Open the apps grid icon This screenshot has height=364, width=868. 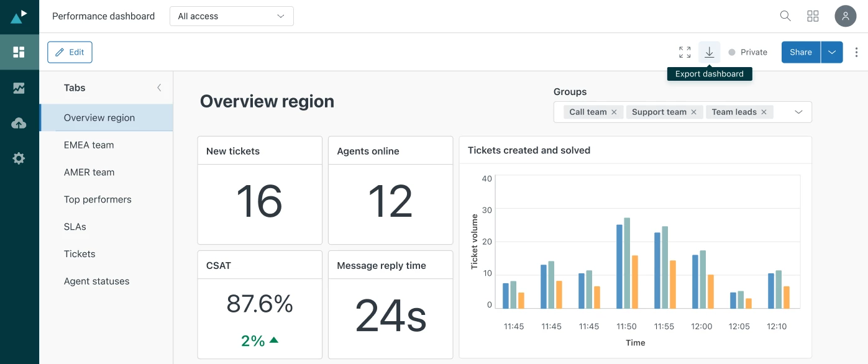pyautogui.click(x=813, y=16)
